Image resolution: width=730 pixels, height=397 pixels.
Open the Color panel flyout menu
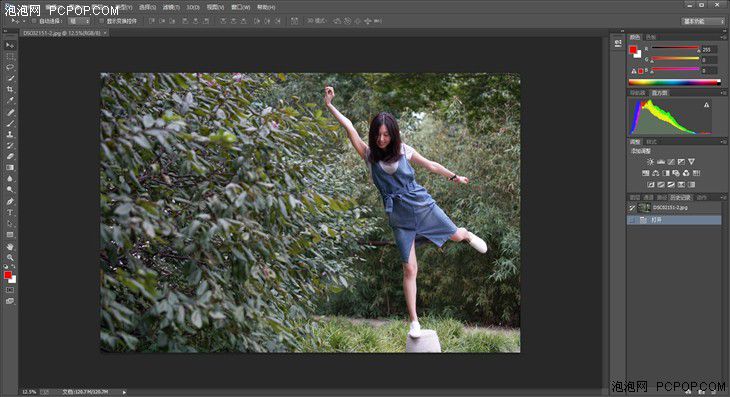click(723, 37)
